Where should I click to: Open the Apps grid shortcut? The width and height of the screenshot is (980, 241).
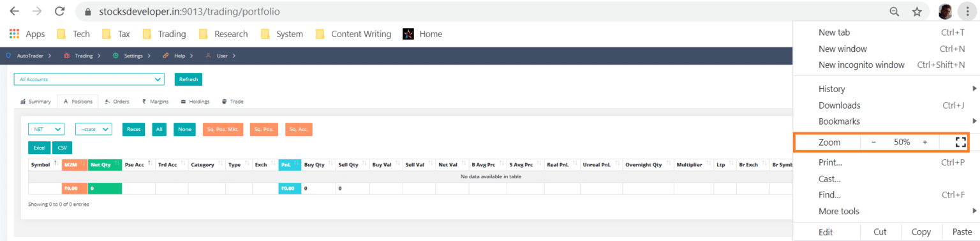click(x=27, y=34)
